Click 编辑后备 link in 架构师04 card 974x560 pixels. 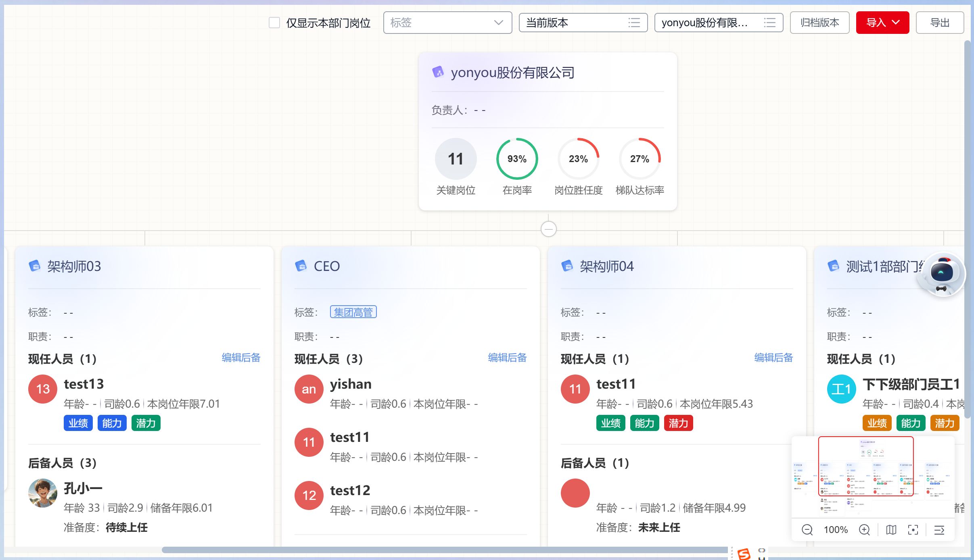773,358
